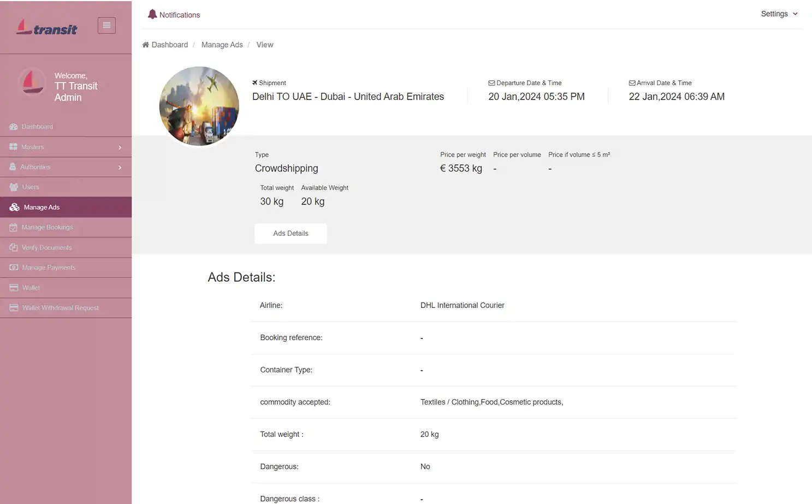
Task: Switch to Manage Ads via the breadcrumb
Action: coord(222,44)
